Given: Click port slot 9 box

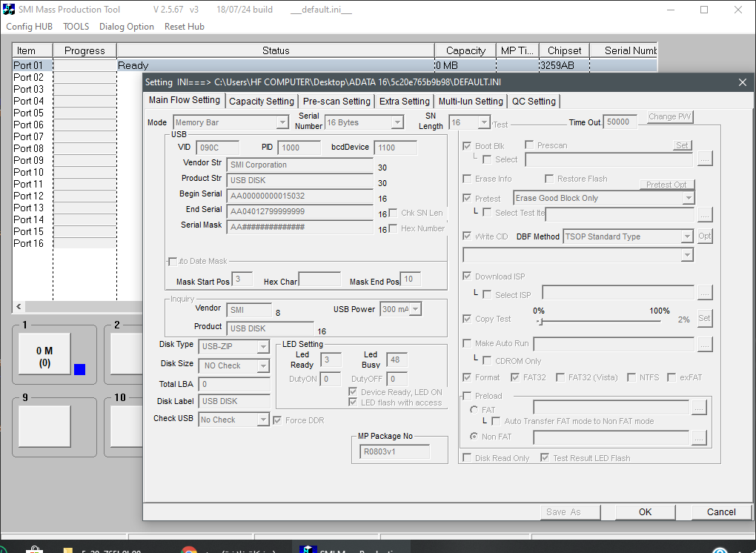Looking at the screenshot, I should pos(44,426).
